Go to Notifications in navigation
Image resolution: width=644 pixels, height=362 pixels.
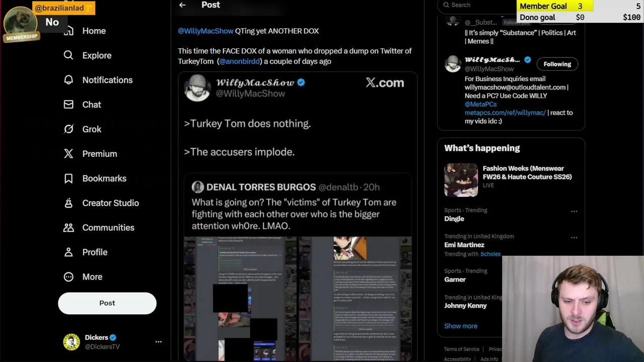pyautogui.click(x=107, y=80)
